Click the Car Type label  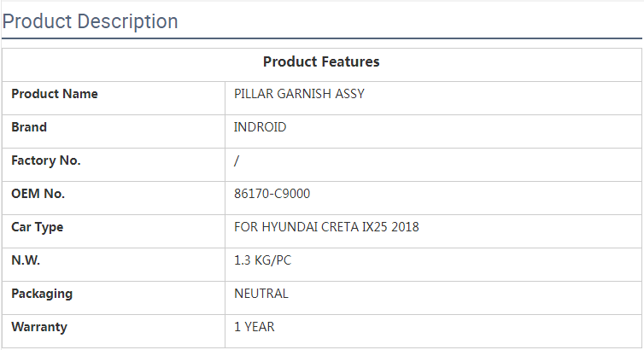tap(37, 227)
